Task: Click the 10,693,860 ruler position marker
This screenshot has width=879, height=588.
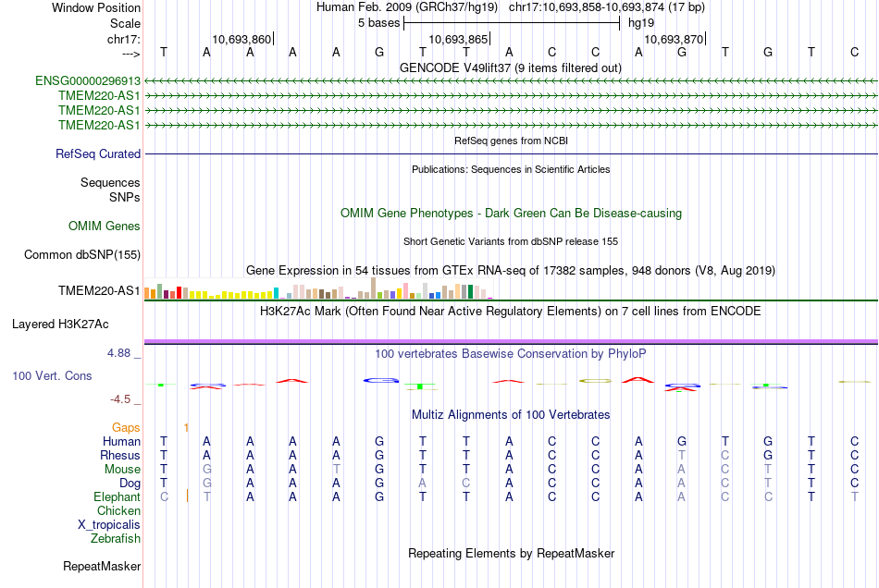Action: pos(241,40)
